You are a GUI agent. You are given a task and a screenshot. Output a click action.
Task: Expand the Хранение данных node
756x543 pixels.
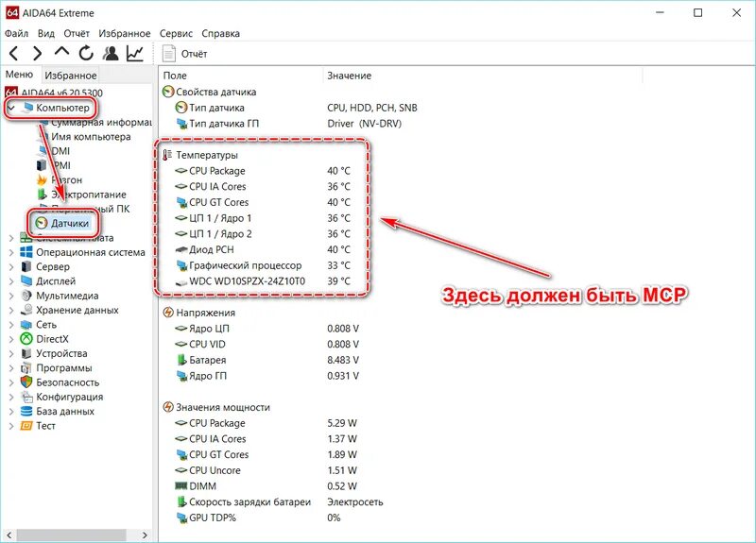[x=11, y=310]
